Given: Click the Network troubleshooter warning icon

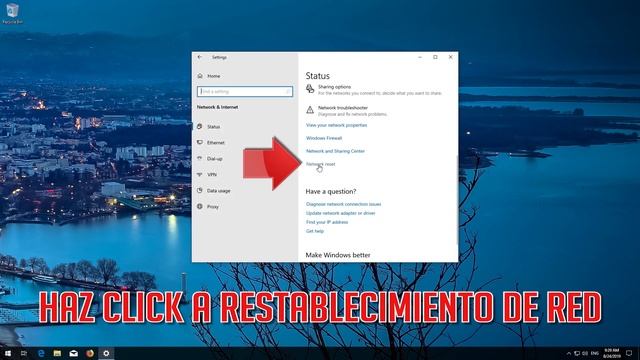Looking at the screenshot, I should (x=310, y=110).
